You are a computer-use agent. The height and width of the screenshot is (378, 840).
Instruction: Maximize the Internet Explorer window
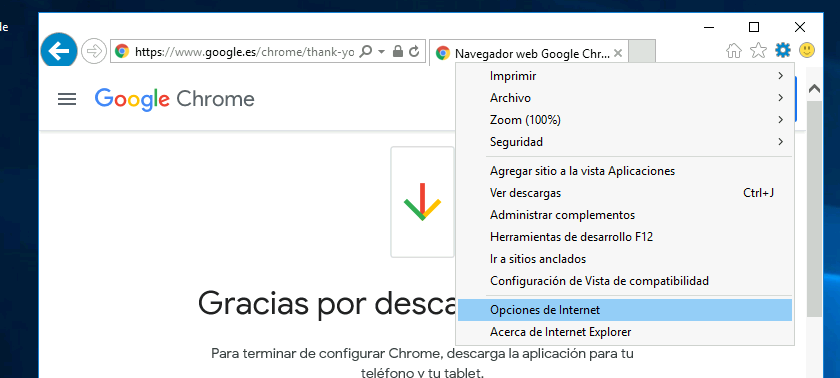[754, 27]
